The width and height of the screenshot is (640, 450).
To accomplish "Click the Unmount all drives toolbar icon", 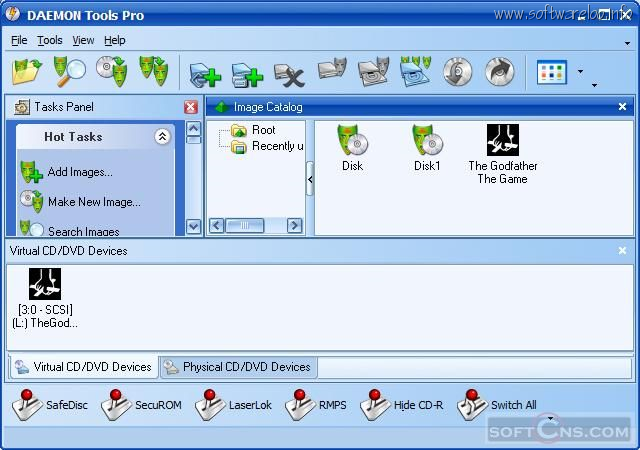I will (416, 72).
